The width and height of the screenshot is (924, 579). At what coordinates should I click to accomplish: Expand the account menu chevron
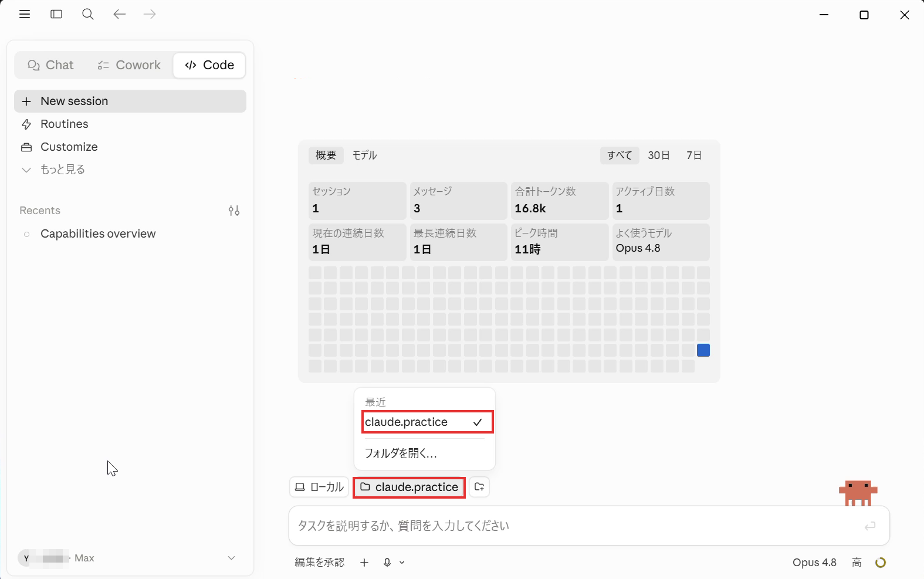click(232, 558)
